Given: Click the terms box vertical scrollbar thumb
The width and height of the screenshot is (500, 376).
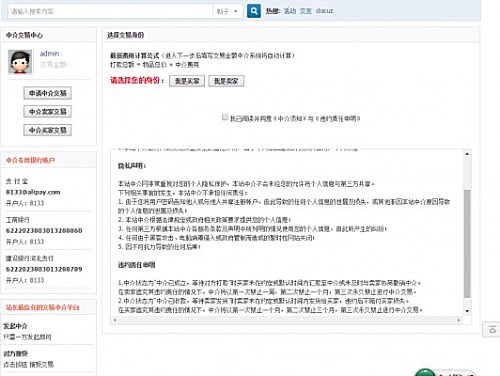Looking at the screenshot, I should pyautogui.click(x=467, y=243).
